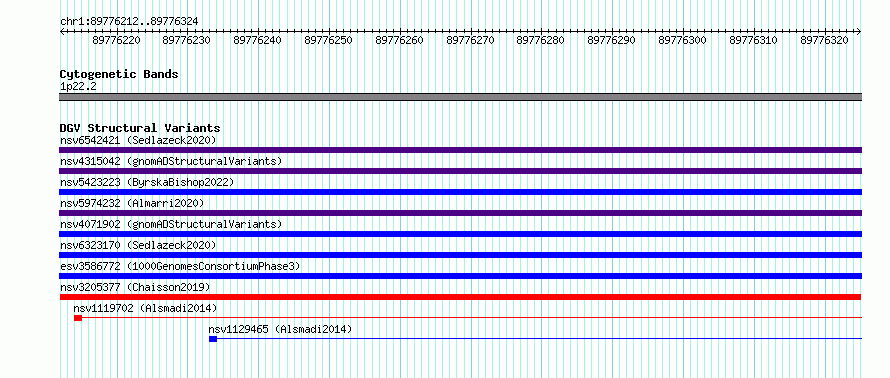The image size is (890, 378).
Task: Click the blue start block of nsv1129465
Action: pyautogui.click(x=213, y=339)
